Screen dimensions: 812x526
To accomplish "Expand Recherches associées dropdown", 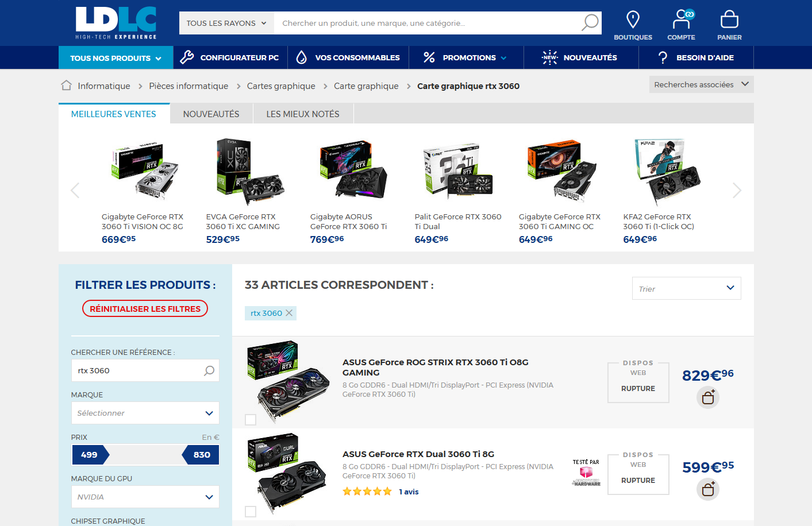I will pyautogui.click(x=701, y=84).
